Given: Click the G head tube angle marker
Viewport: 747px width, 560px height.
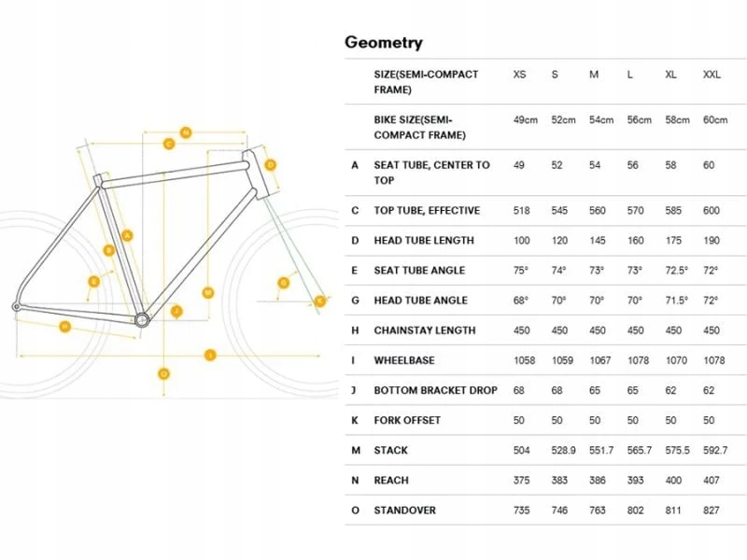Looking at the screenshot, I should tap(283, 282).
